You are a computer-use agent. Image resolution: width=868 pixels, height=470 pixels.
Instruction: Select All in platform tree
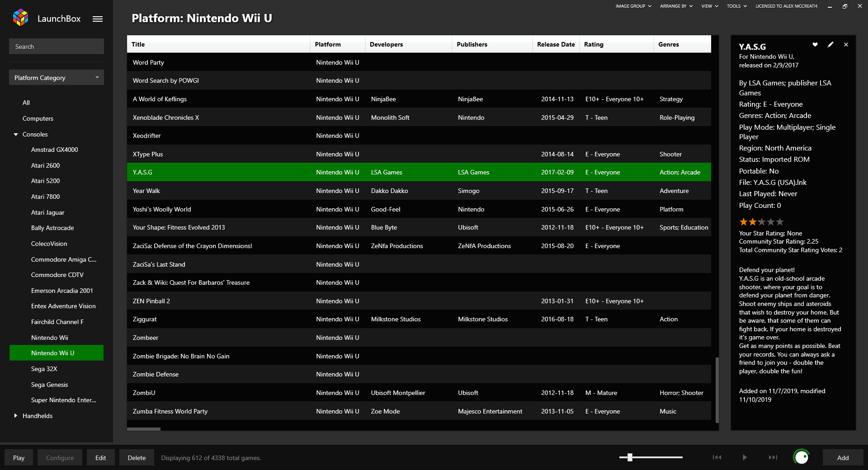[x=26, y=103]
